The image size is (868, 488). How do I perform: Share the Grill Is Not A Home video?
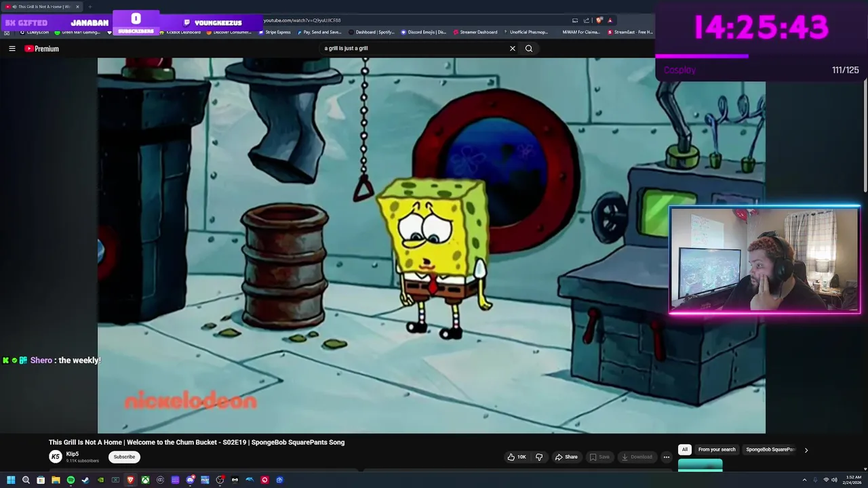pos(566,457)
